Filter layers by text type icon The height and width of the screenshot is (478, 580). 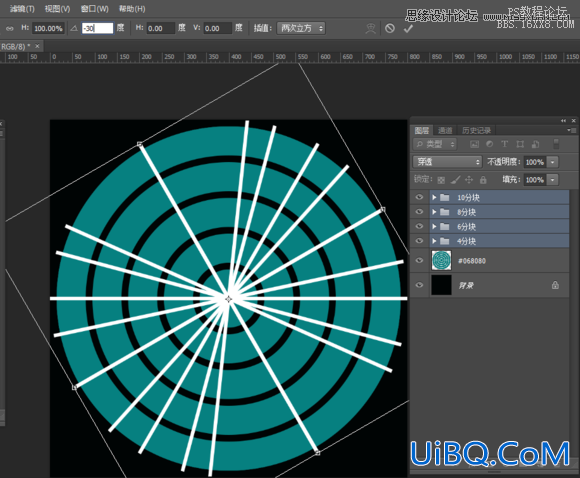(504, 144)
